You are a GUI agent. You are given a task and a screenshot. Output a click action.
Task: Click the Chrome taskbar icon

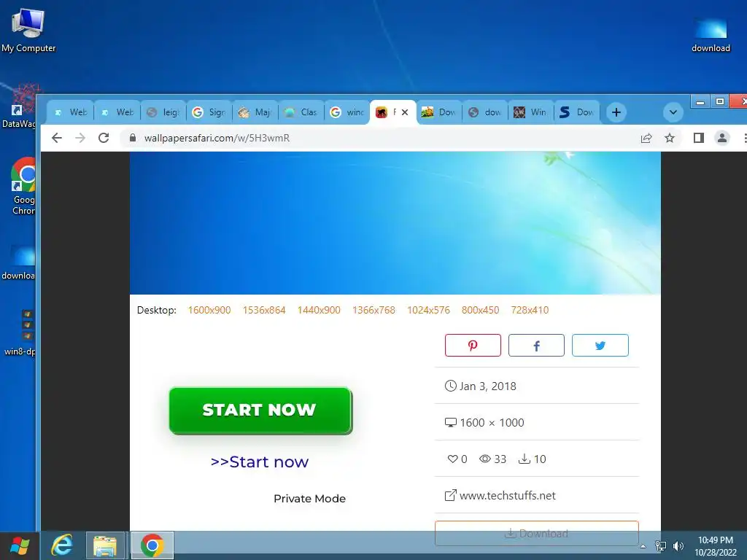pyautogui.click(x=152, y=545)
